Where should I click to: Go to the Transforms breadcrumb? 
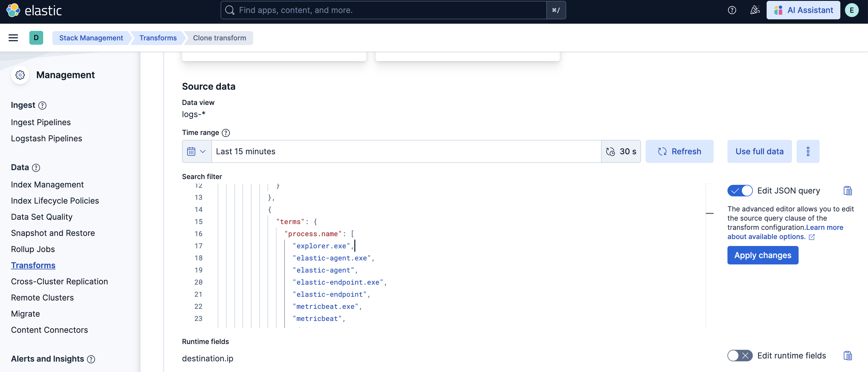pyautogui.click(x=158, y=38)
